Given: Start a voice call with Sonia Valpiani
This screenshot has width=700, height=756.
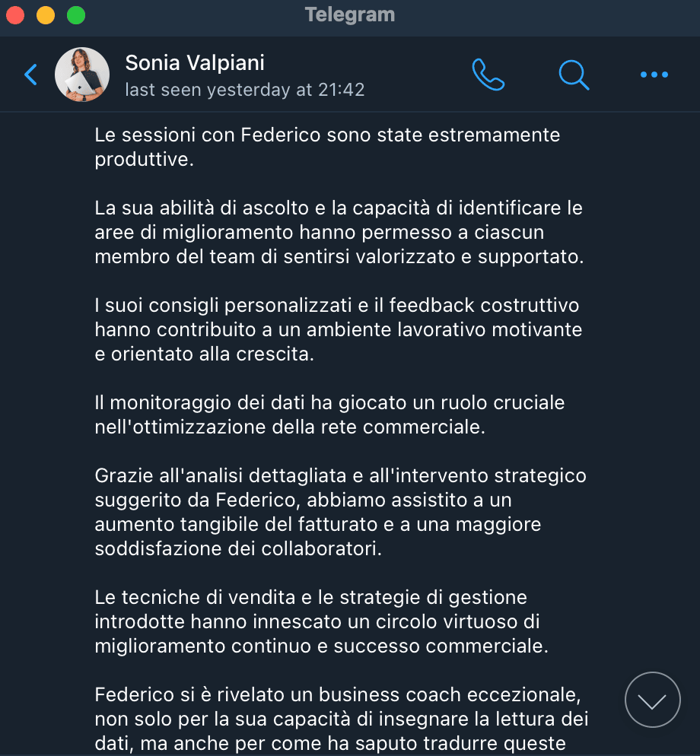Looking at the screenshot, I should pos(488,75).
